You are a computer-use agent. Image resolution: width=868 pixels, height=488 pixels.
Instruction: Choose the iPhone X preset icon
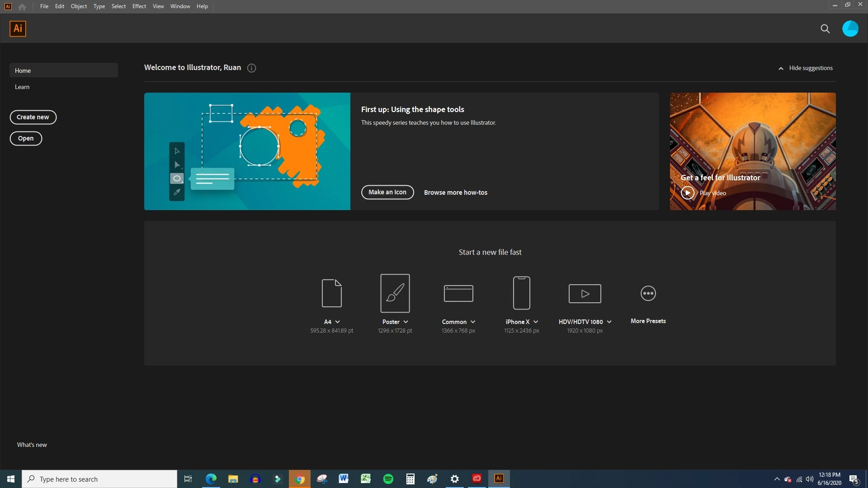point(521,293)
